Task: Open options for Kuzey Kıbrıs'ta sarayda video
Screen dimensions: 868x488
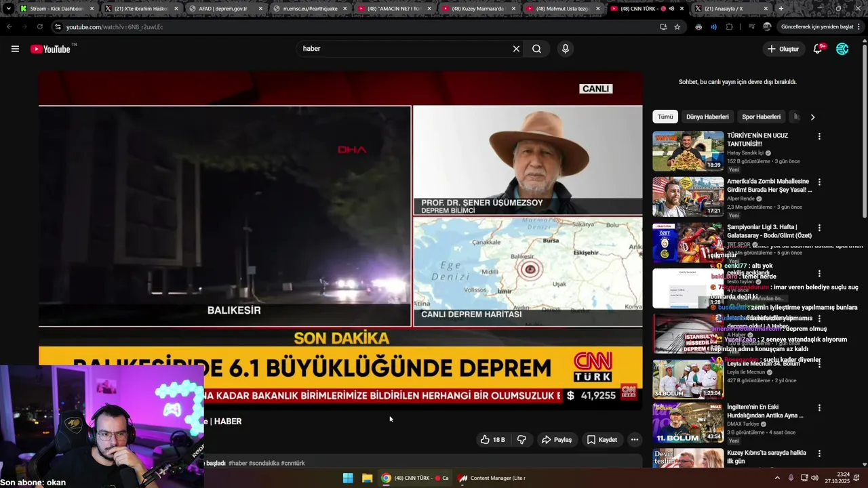Action: [x=819, y=453]
